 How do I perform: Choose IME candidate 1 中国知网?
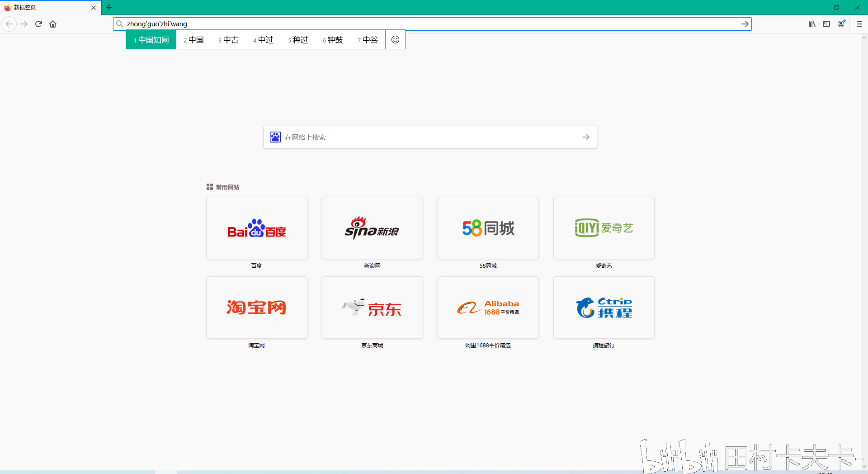coord(151,40)
